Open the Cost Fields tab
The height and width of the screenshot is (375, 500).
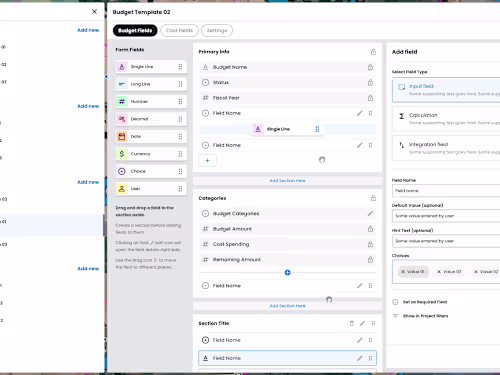point(179,30)
